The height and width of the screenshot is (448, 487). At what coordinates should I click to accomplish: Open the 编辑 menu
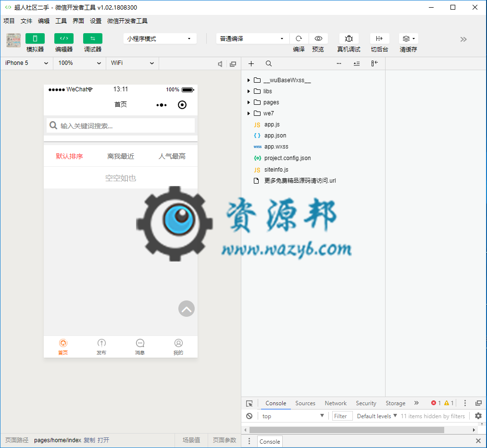click(44, 21)
